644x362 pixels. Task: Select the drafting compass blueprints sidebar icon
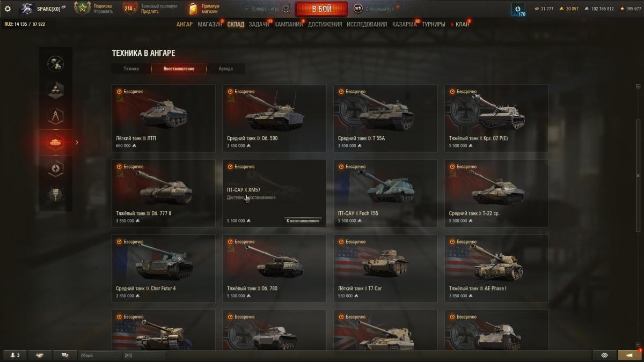(55, 116)
